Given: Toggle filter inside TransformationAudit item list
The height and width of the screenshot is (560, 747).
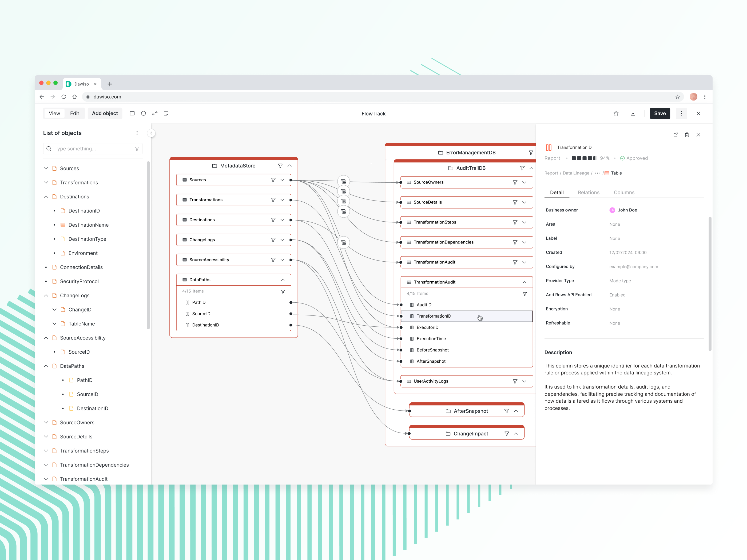Looking at the screenshot, I should click(525, 294).
